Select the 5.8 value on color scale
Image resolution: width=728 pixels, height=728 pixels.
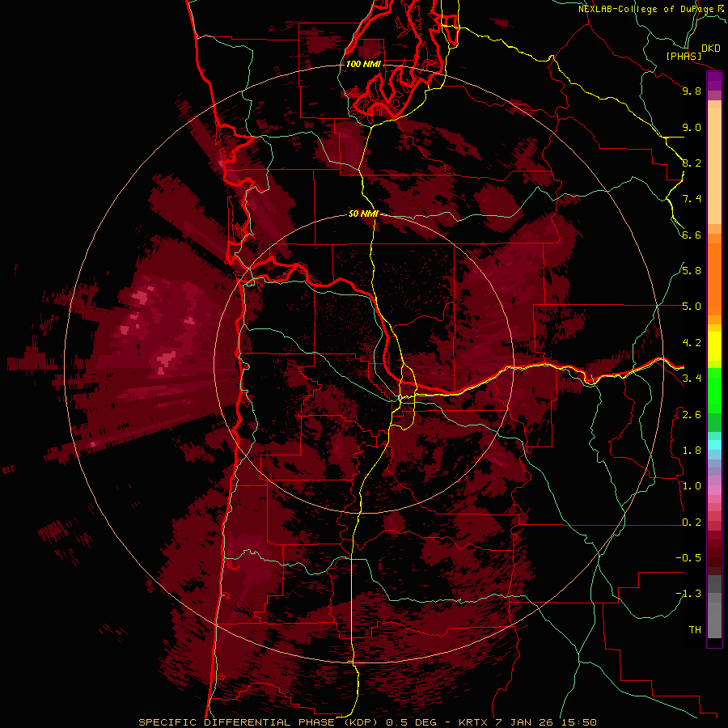[692, 271]
